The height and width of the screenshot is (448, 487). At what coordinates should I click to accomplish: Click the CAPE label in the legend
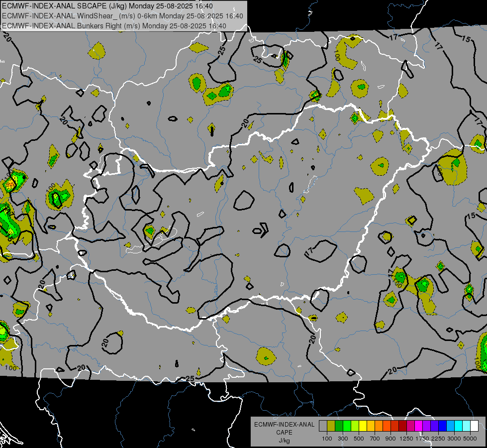pyautogui.click(x=284, y=433)
